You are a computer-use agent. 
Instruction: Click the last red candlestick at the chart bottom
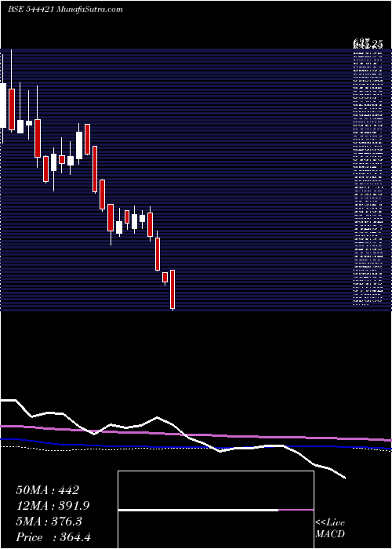[x=172, y=289]
